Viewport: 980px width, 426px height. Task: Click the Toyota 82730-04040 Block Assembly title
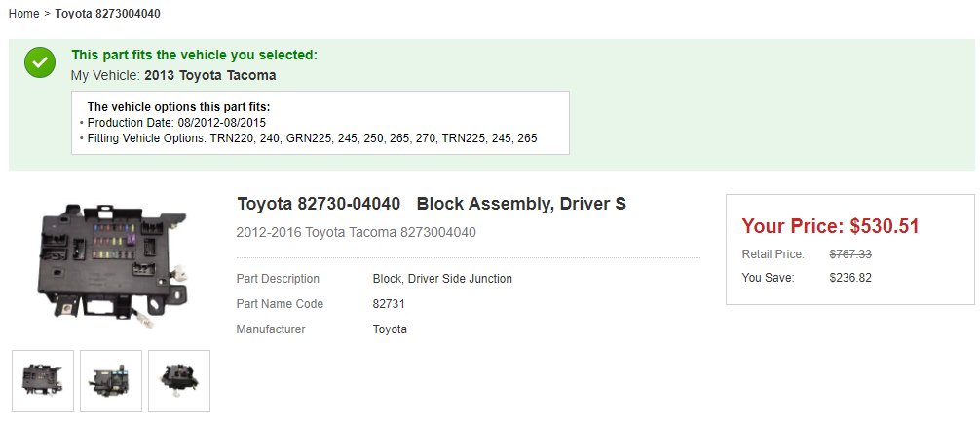432,204
